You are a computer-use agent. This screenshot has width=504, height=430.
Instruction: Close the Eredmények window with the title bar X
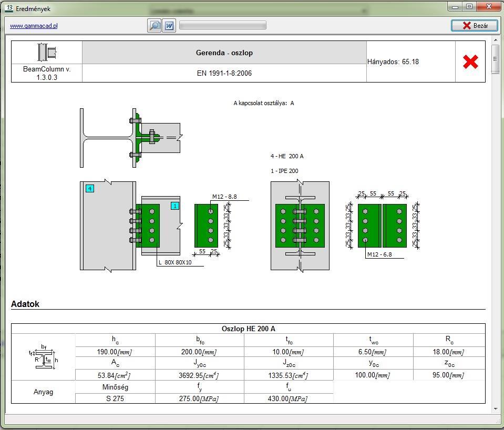point(489,7)
